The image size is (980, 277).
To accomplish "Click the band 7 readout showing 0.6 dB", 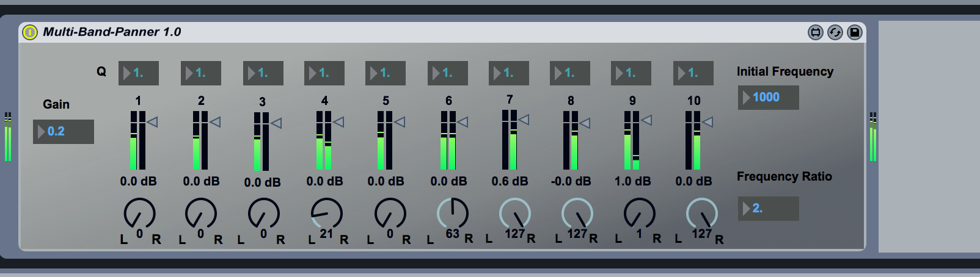I will (510, 181).
